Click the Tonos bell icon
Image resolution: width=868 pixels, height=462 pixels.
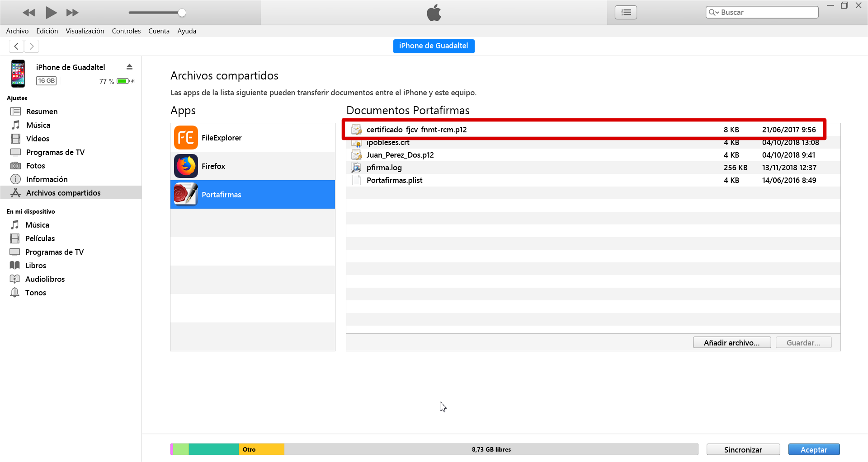pyautogui.click(x=15, y=293)
